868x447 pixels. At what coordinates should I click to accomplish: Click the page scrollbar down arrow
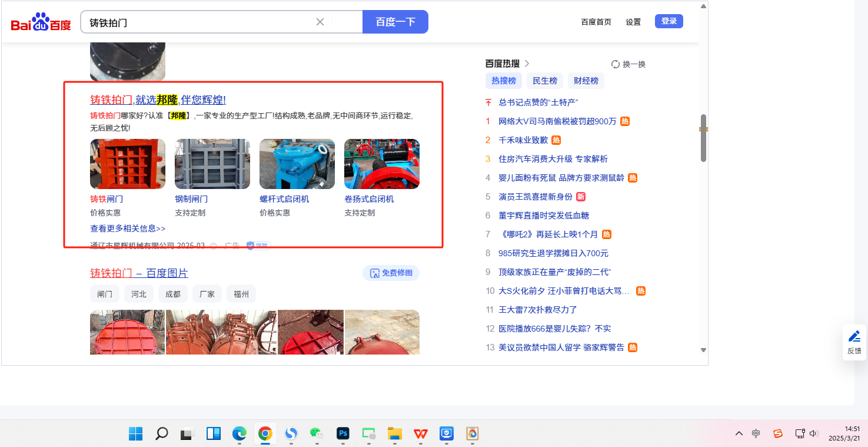click(703, 350)
